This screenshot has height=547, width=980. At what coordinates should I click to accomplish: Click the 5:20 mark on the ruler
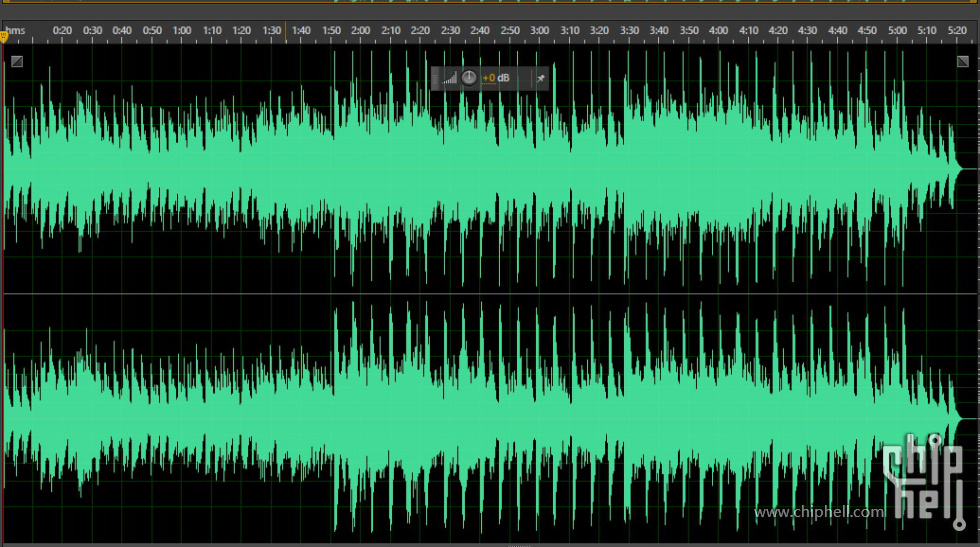tap(956, 31)
